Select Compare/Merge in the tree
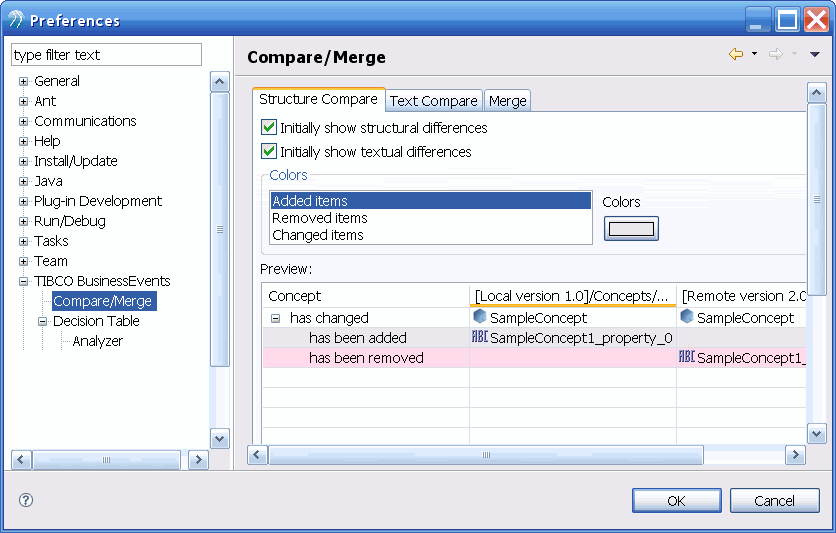The image size is (836, 533). 103,301
